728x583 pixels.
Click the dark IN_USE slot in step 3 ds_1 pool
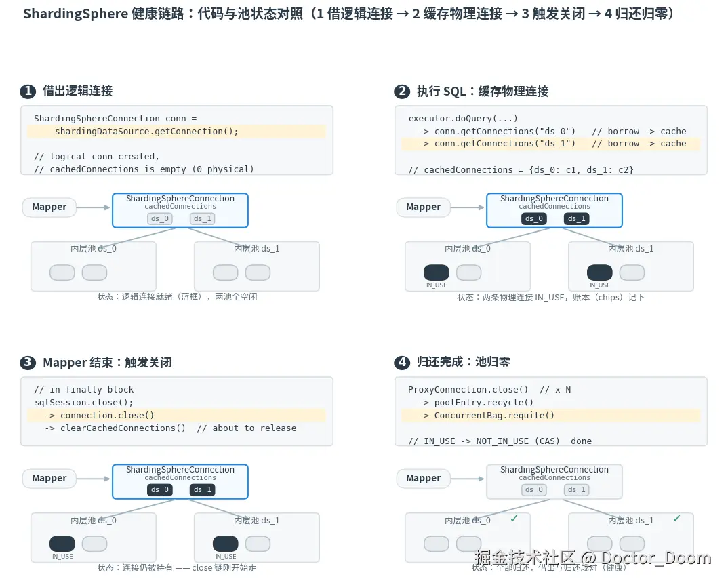click(x=226, y=544)
